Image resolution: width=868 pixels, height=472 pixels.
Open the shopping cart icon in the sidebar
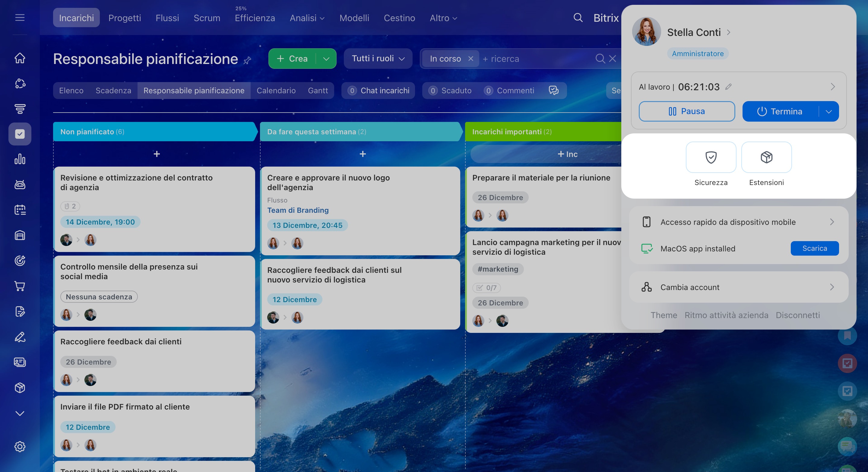click(20, 286)
